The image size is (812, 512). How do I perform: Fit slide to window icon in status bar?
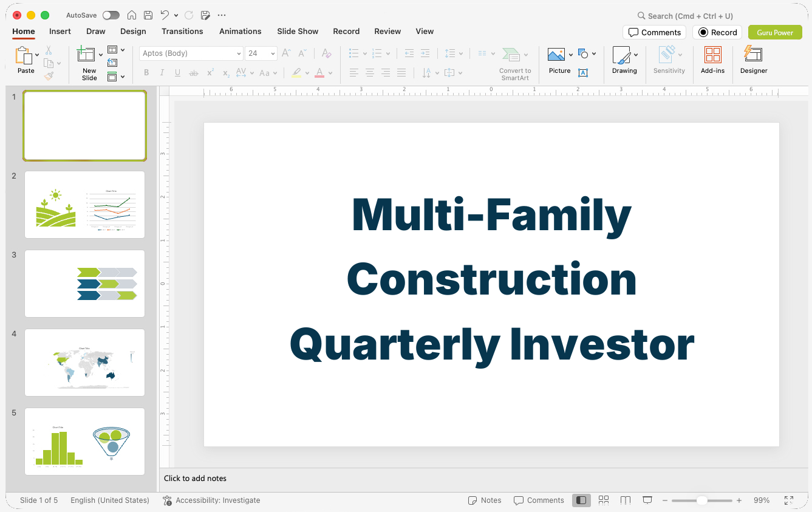788,500
